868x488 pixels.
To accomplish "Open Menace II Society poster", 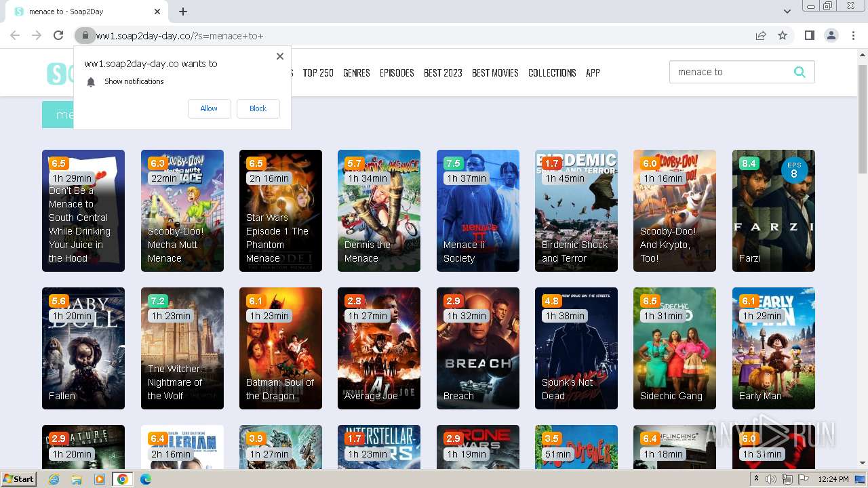I will tap(478, 211).
